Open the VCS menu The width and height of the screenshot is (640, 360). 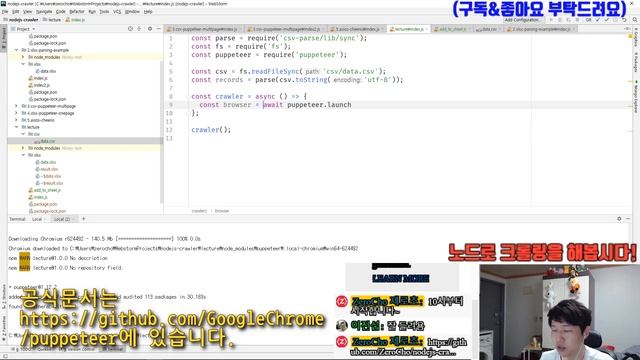click(x=117, y=11)
